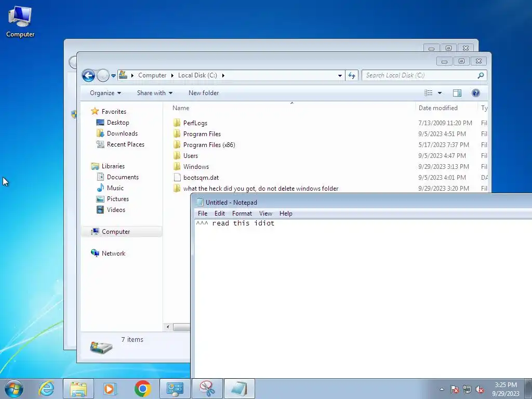
Task: Click Computer in the address bar breadcrumb
Action: [152, 75]
